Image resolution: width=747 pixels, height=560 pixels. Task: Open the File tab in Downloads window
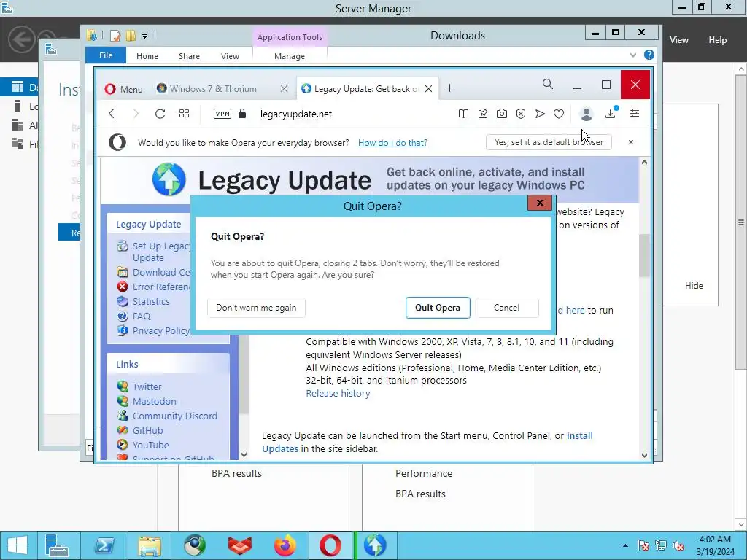click(106, 55)
